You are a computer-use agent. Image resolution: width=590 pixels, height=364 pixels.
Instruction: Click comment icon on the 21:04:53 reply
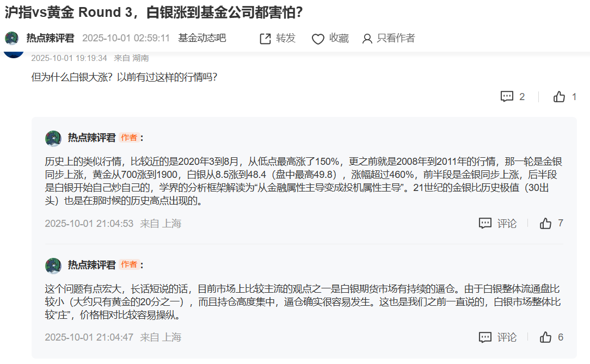[x=485, y=224]
